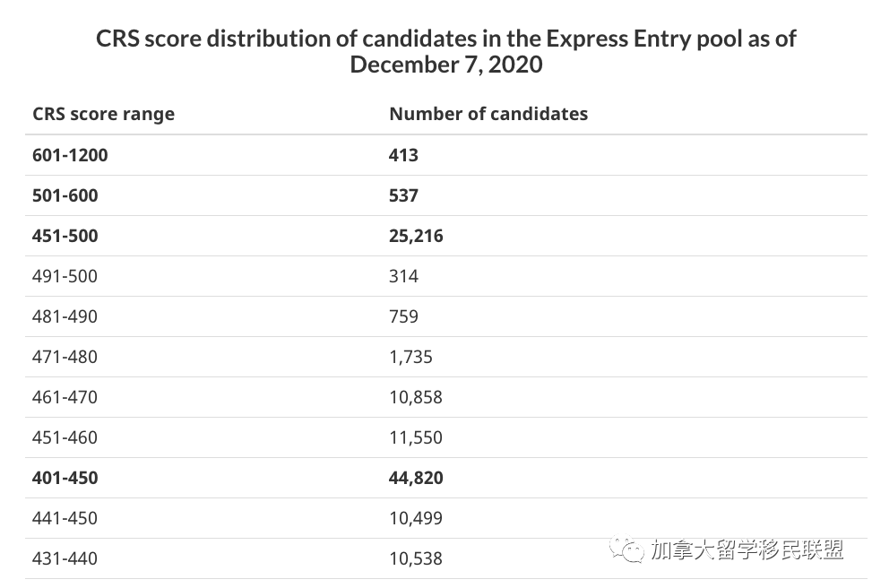Select the 471-480 range cell
The image size is (872, 588).
click(65, 357)
